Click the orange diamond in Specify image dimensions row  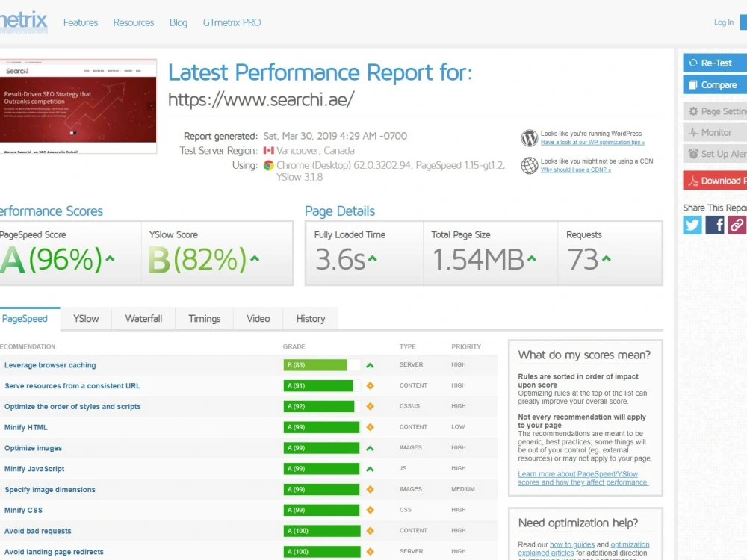coord(371,490)
